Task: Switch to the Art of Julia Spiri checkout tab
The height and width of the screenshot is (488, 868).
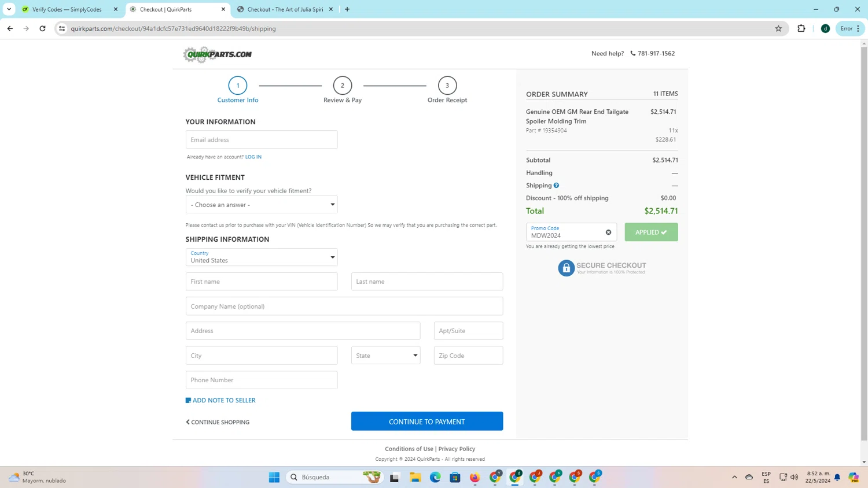Action: point(285,9)
